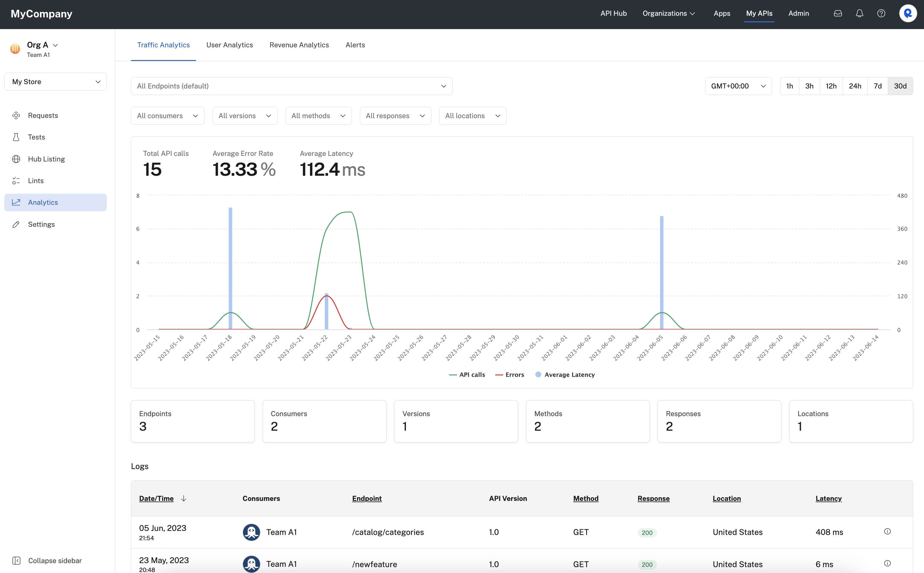Image resolution: width=924 pixels, height=573 pixels.
Task: Click the Methods summary card
Action: coord(587,421)
